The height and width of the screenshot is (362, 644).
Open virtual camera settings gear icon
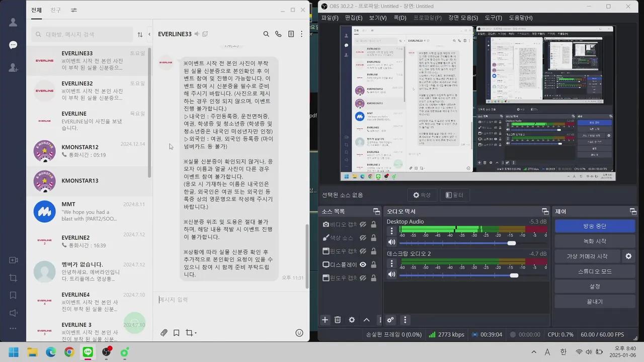click(628, 256)
